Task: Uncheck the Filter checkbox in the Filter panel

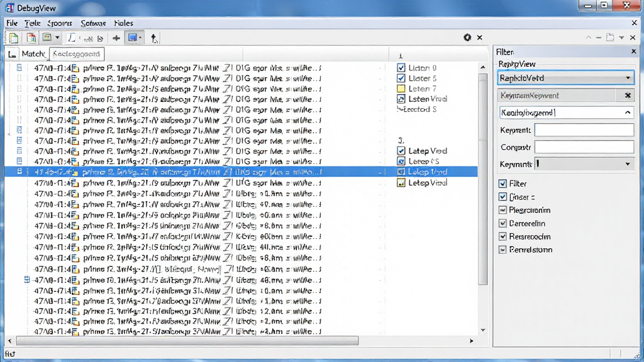Action: (x=502, y=184)
